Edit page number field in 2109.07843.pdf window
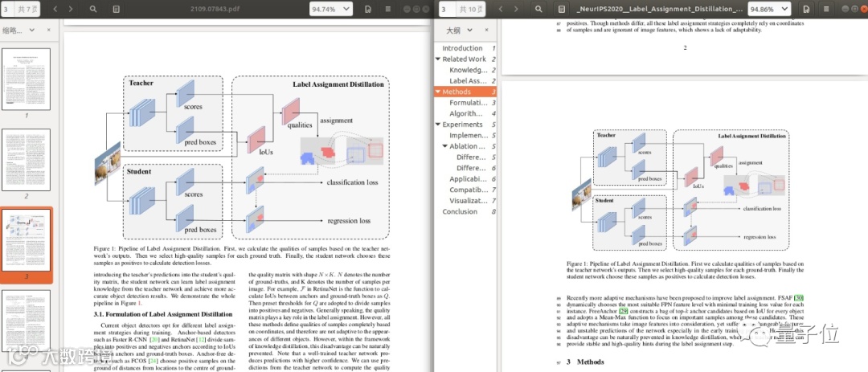The image size is (868, 372). pos(8,9)
